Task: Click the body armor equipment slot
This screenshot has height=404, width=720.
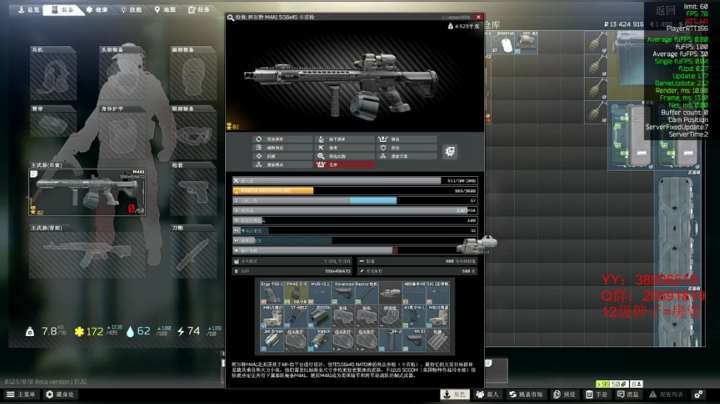Action: point(123,132)
